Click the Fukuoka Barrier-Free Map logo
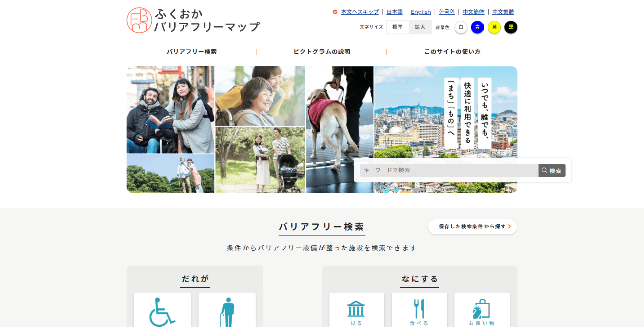The height and width of the screenshot is (327, 644). pyautogui.click(x=193, y=20)
